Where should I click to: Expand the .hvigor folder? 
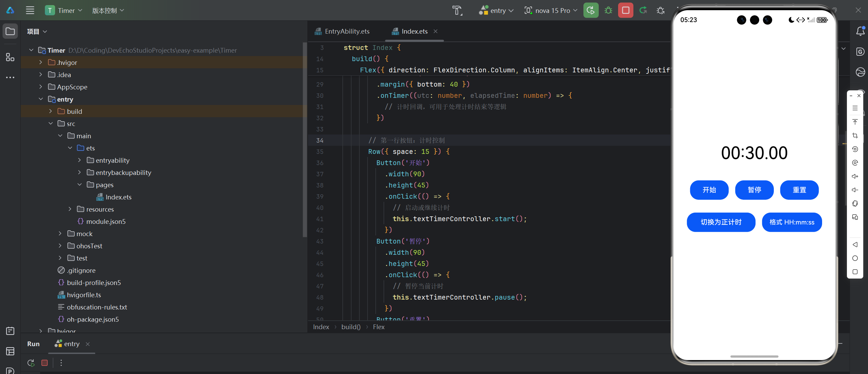click(x=41, y=63)
